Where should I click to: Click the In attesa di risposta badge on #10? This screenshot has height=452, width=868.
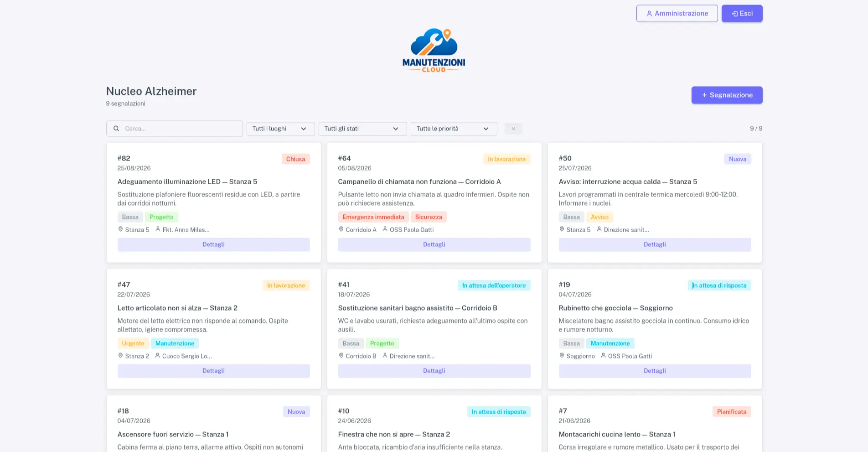499,412
